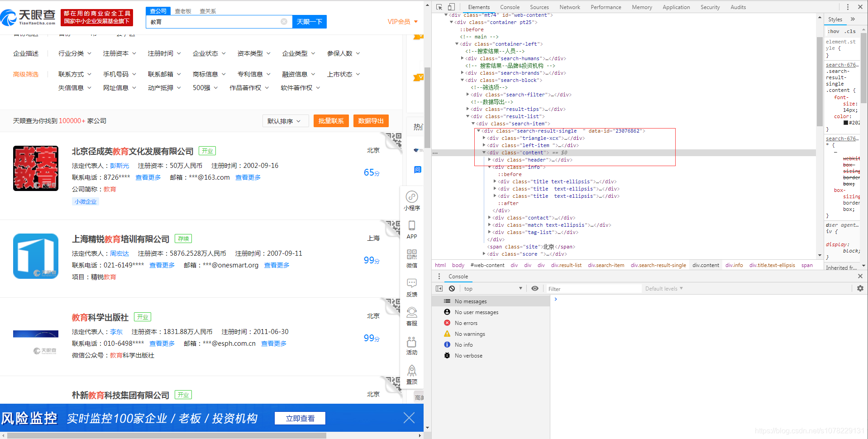Image resolution: width=868 pixels, height=439 pixels.
Task: Click the 数据导出 export button
Action: pyautogui.click(x=371, y=121)
